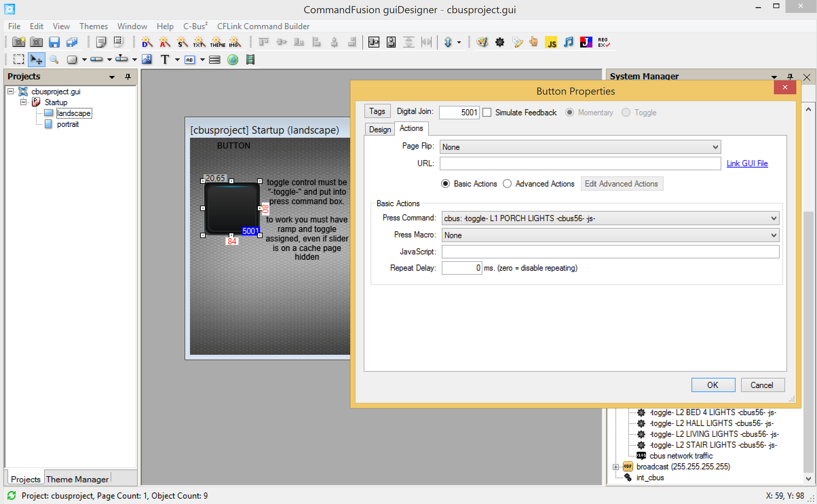Open the C-Bus menu
The height and width of the screenshot is (504, 817).
(194, 26)
